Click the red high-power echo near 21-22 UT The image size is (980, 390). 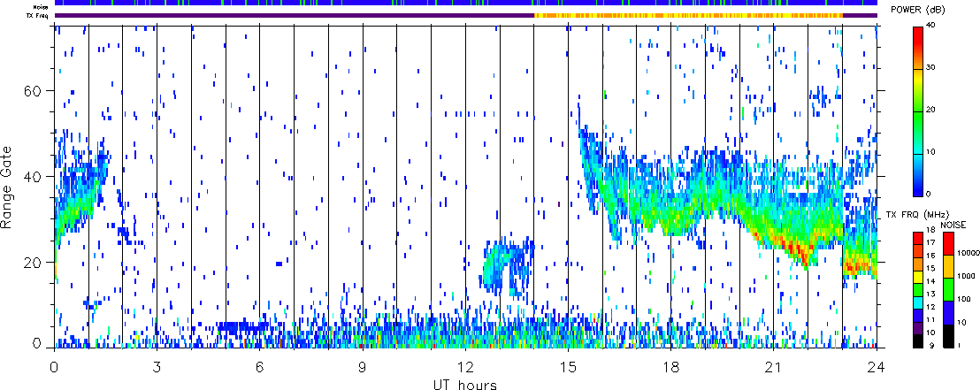click(x=797, y=250)
